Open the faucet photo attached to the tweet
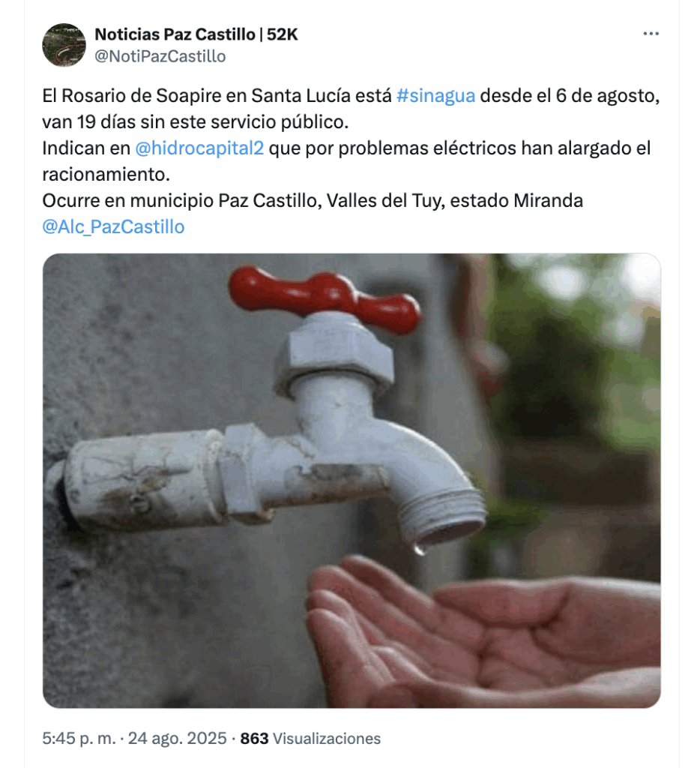This screenshot has height=768, width=700. point(351,481)
